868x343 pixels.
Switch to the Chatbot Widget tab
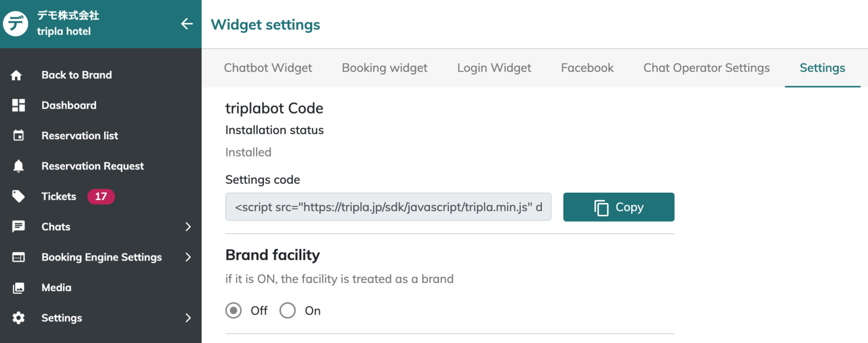pyautogui.click(x=268, y=68)
